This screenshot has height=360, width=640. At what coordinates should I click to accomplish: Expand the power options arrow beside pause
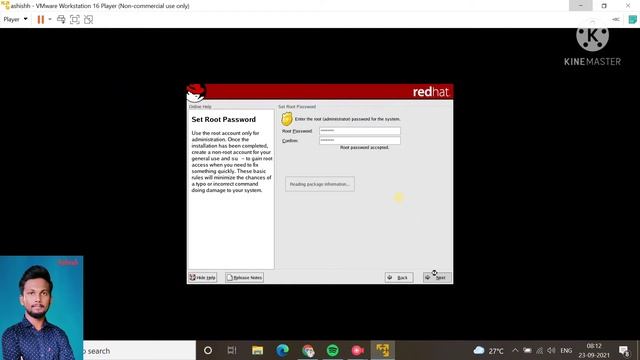(50, 19)
